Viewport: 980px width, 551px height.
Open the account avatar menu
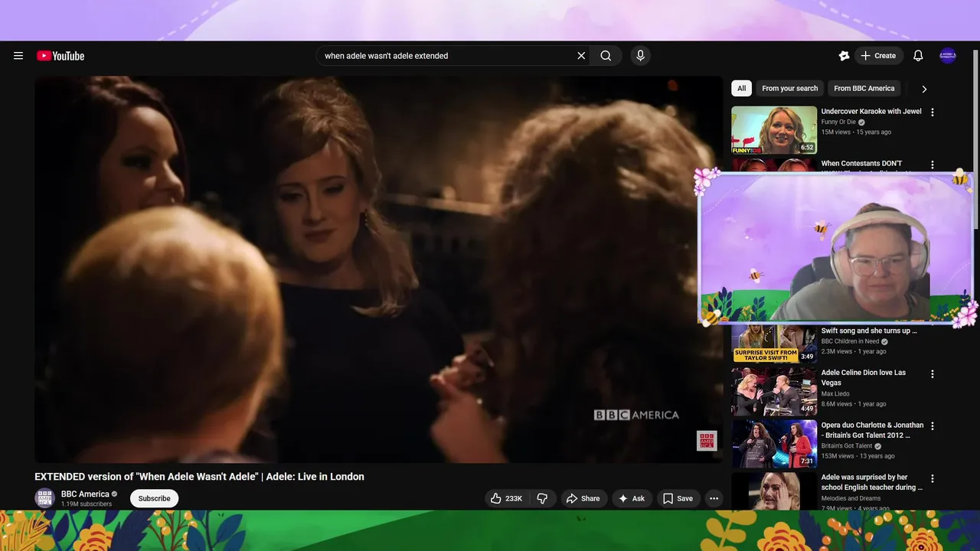tap(948, 56)
